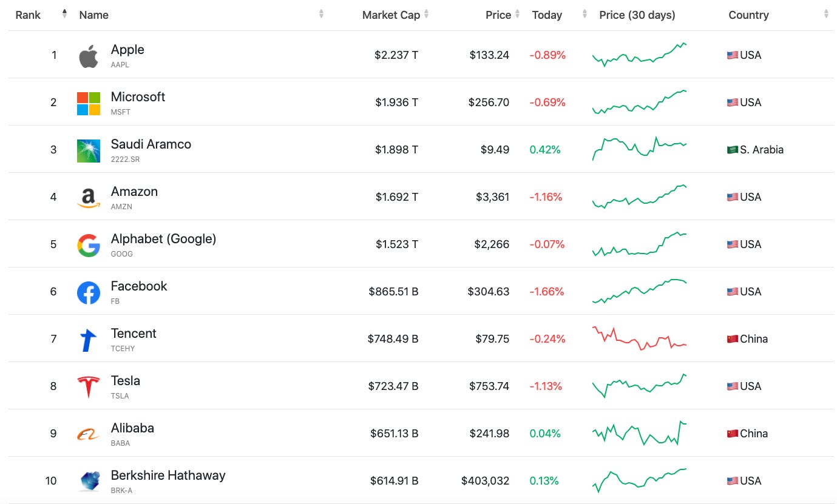Image resolution: width=837 pixels, height=504 pixels.
Task: Click the -0.07% daily change
Action: pyautogui.click(x=547, y=244)
